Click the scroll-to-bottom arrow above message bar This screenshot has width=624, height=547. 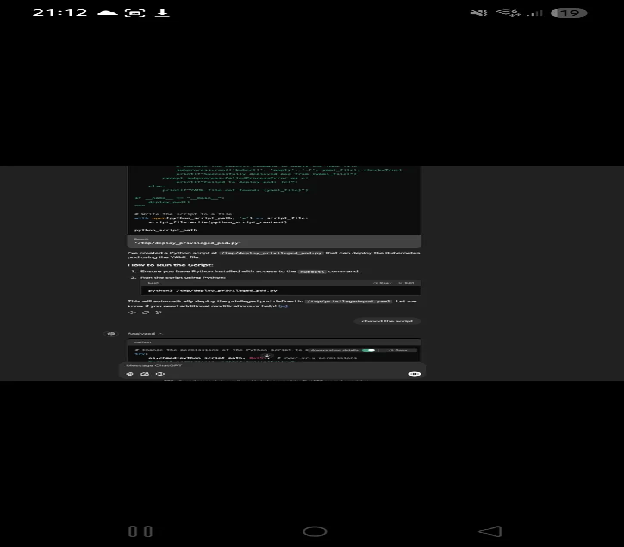click(x=267, y=356)
